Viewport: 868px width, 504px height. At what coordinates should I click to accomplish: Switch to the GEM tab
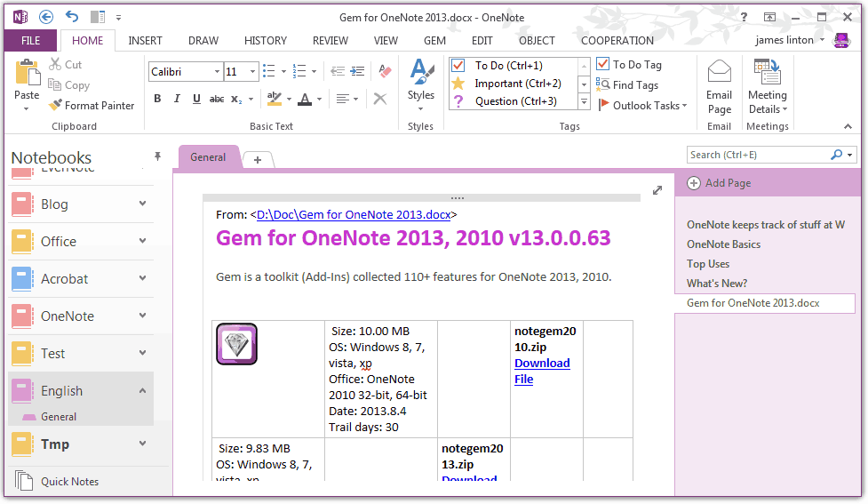[x=434, y=40]
